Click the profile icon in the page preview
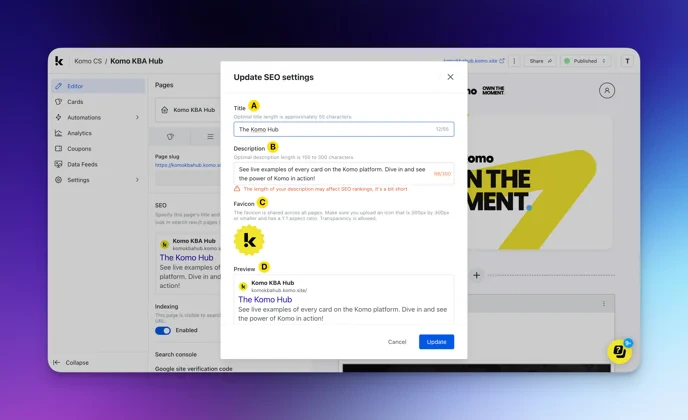 coord(607,90)
